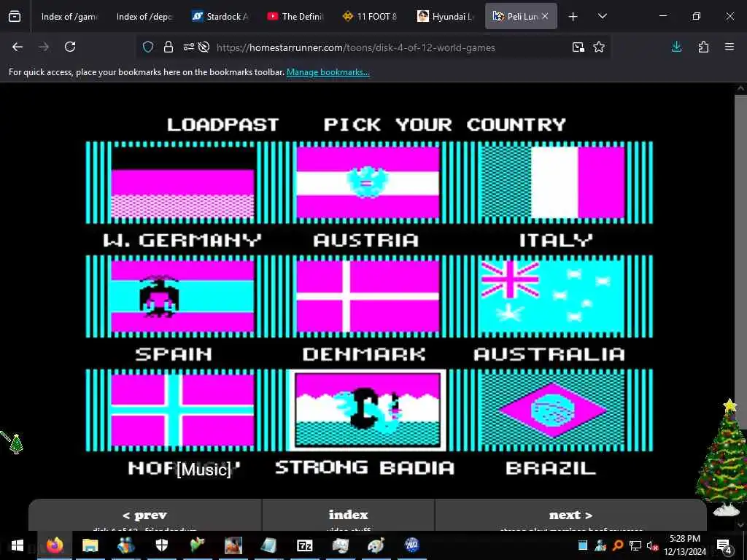Pick the Strong Badia flag

pos(368,410)
